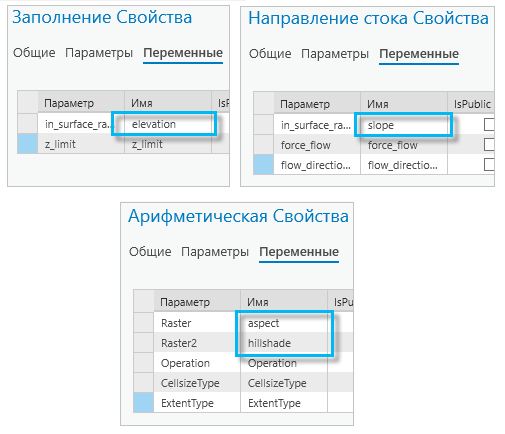Click the slope name field

[x=404, y=125]
